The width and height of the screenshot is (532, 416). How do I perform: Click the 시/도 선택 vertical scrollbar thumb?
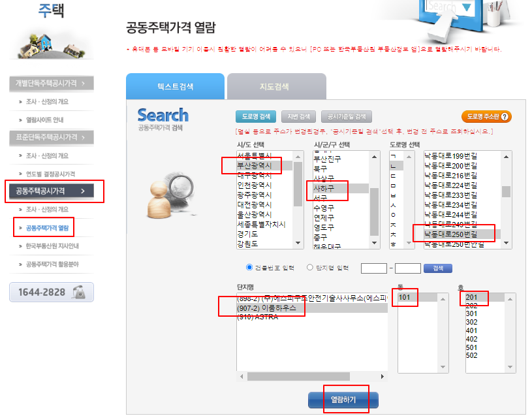[x=298, y=184]
